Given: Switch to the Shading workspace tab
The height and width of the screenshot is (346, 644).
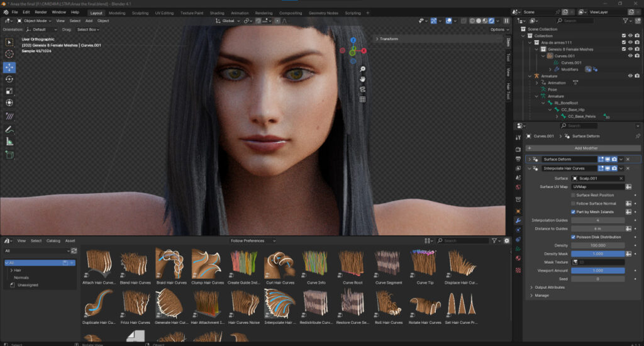Looking at the screenshot, I should pyautogui.click(x=217, y=13).
